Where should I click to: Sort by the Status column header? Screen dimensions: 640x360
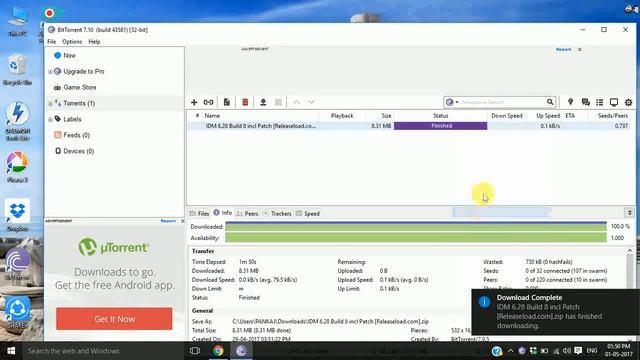tap(440, 116)
